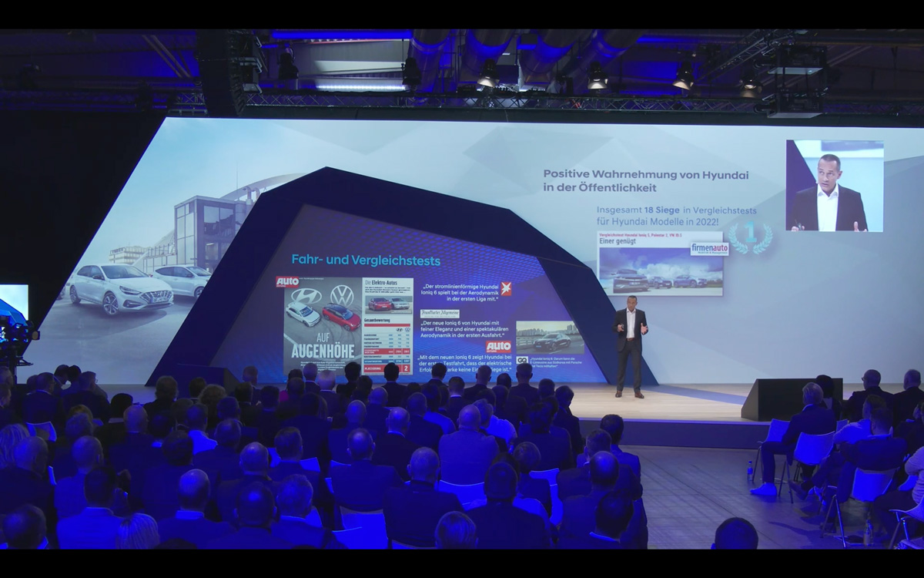Image resolution: width=924 pixels, height=578 pixels.
Task: Click the firmenauto logo on the slide
Action: pos(708,249)
